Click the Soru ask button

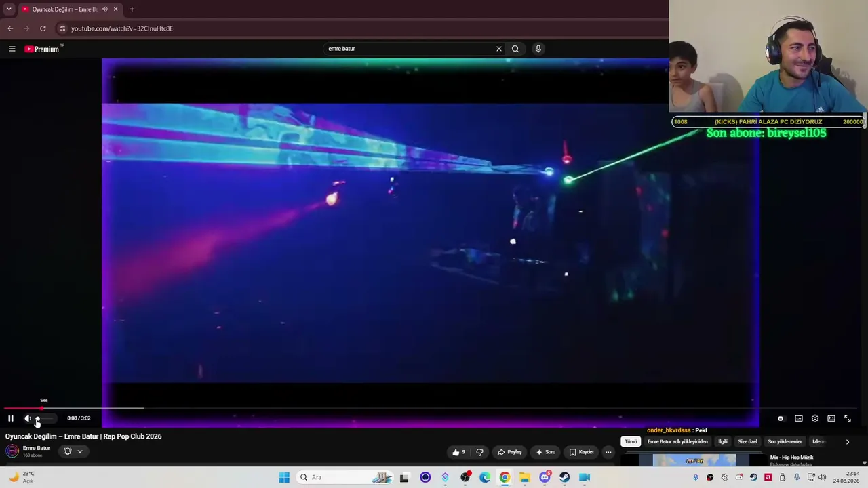[546, 452]
